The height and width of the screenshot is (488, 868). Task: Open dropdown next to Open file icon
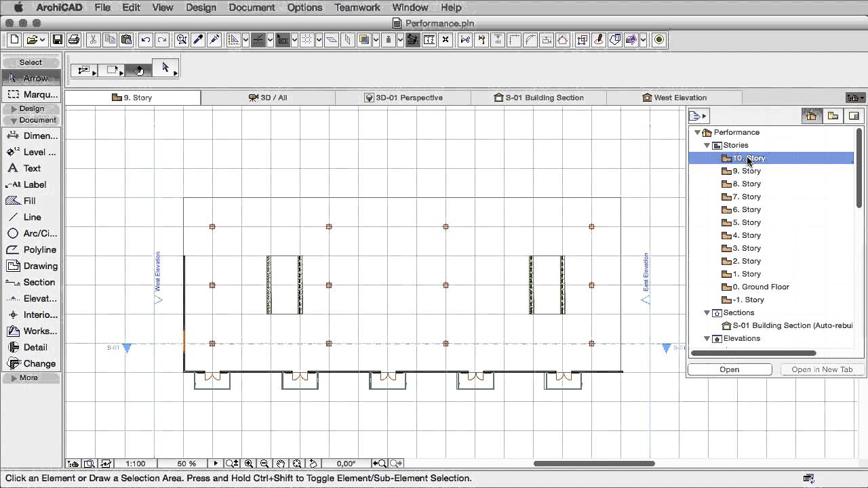tap(42, 40)
